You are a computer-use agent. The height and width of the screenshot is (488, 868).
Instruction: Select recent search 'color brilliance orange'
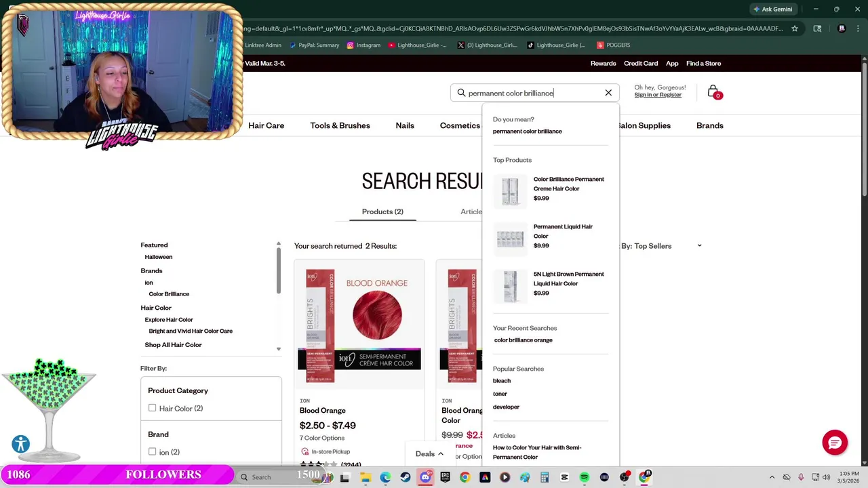tap(523, 340)
